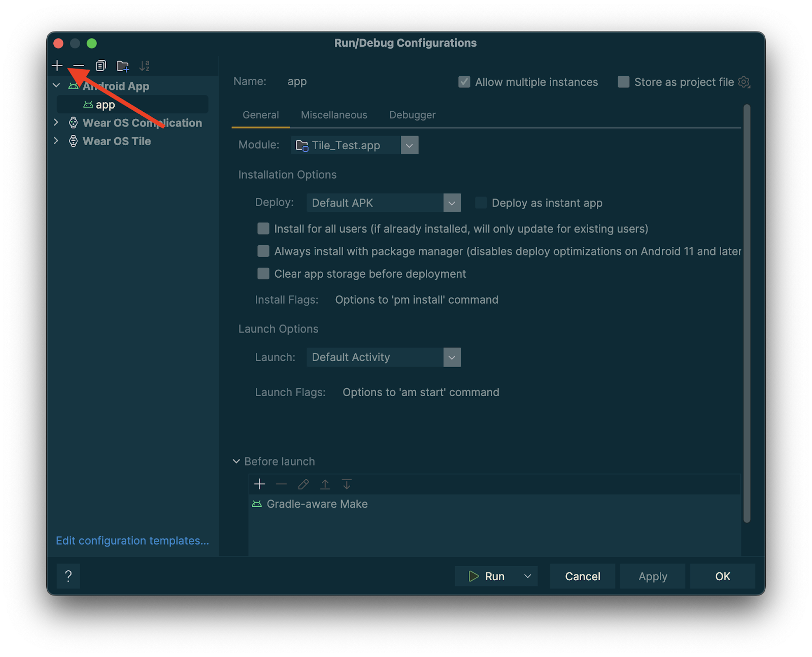This screenshot has width=812, height=657.
Task: Switch to the Miscellaneous tab
Action: [334, 115]
